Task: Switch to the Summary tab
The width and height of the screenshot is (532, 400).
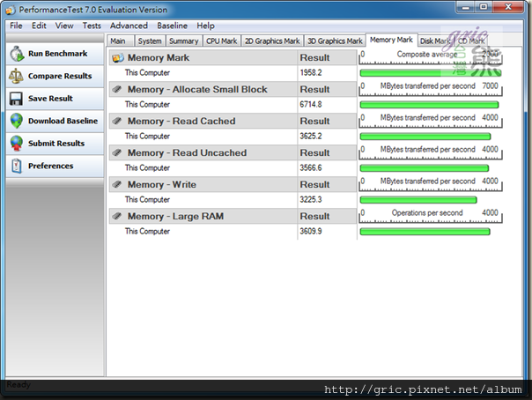Action: point(183,41)
